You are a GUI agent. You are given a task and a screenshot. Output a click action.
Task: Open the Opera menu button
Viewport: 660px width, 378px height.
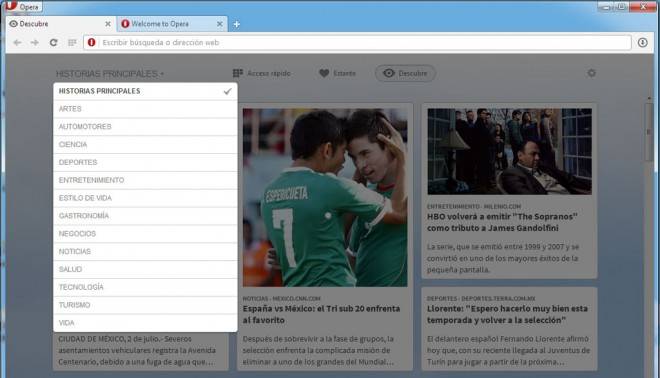point(23,6)
